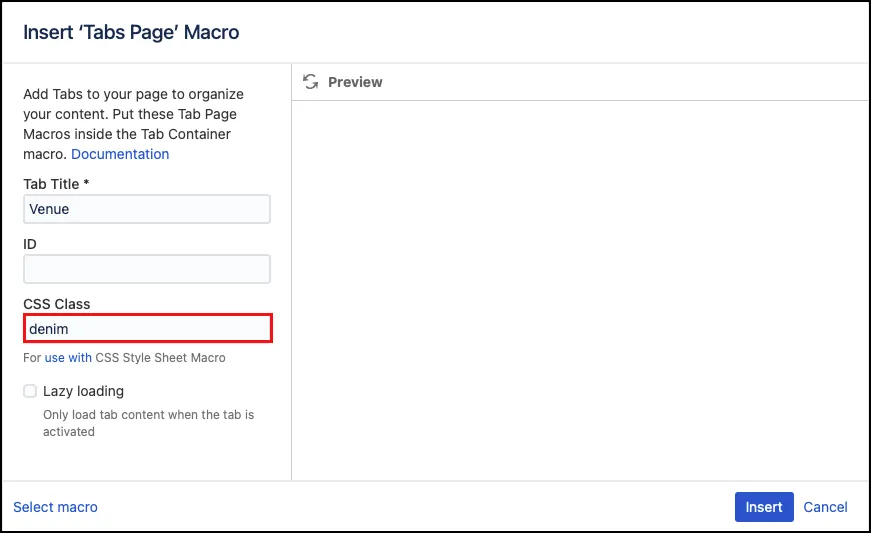Follow the 'use with' link
Screen dimensions: 871x533
coord(68,358)
